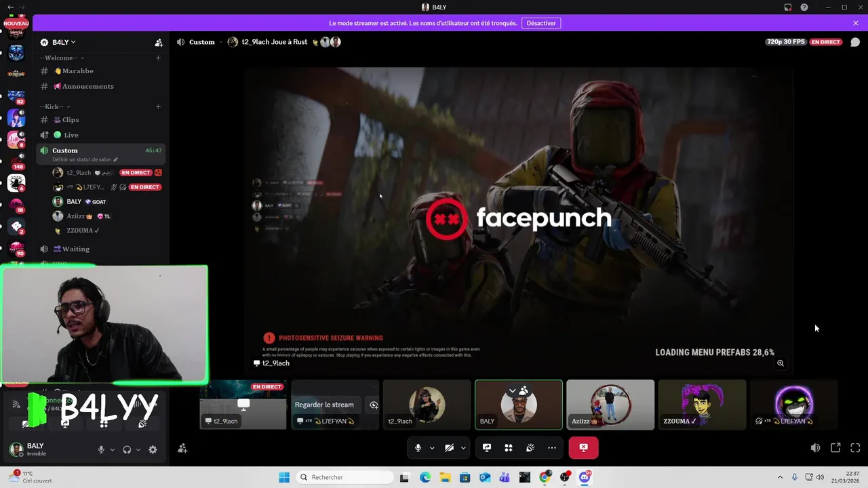The height and width of the screenshot is (488, 868).
Task: Select the Custom voice channel
Action: 102,154
